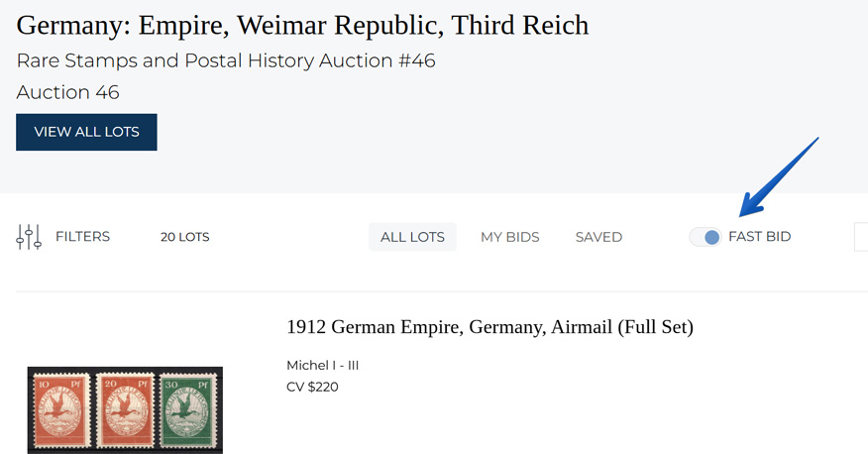Viewport: 868px width, 454px height.
Task: Click the 20 LOTS count text
Action: (184, 237)
